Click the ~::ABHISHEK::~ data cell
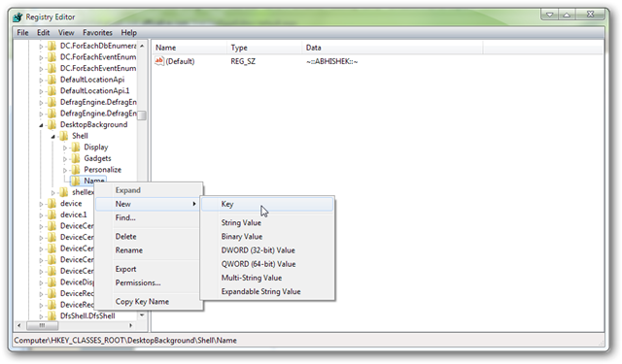622x364 pixels. tap(331, 61)
